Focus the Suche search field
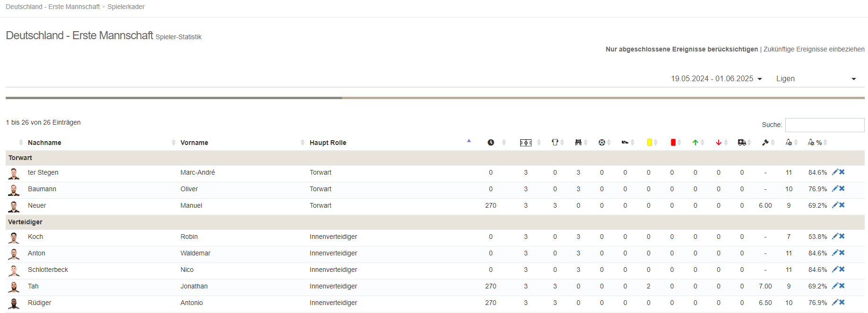 (x=825, y=125)
